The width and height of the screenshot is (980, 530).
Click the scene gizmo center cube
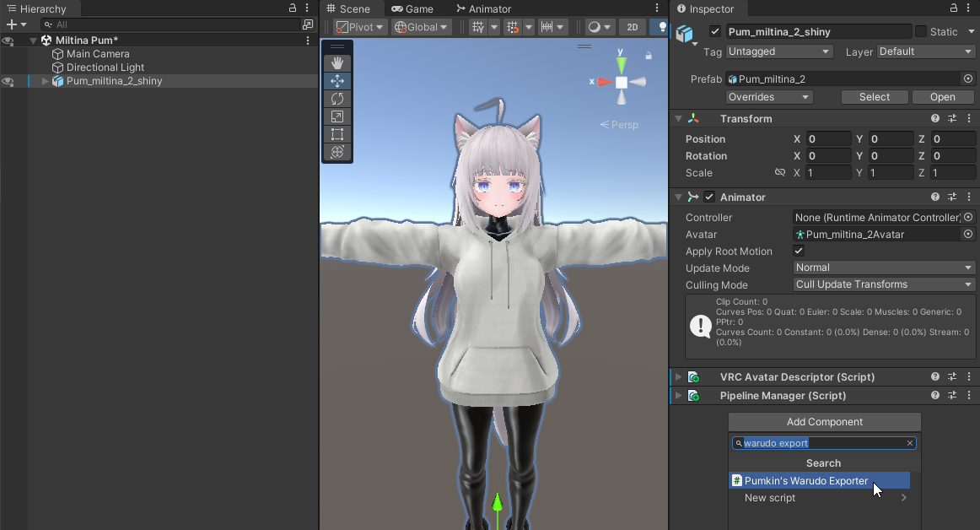point(622,82)
